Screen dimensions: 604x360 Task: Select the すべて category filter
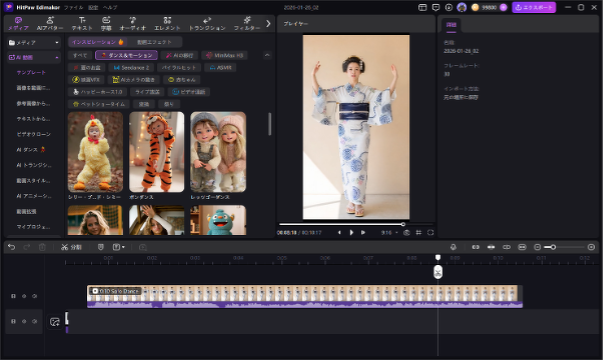point(80,55)
